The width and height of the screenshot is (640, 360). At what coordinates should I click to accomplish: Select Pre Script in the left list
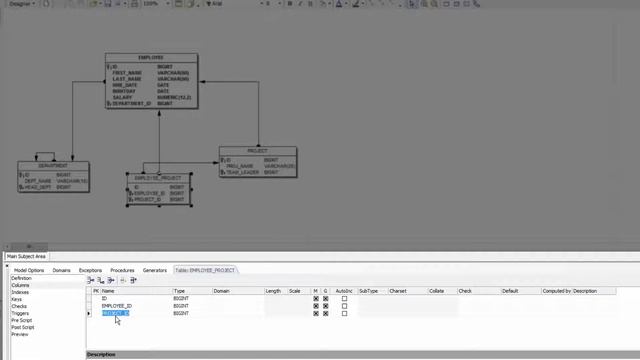coord(22,320)
